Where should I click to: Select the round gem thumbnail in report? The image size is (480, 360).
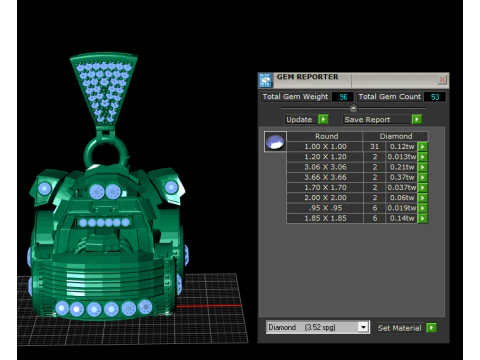click(275, 142)
